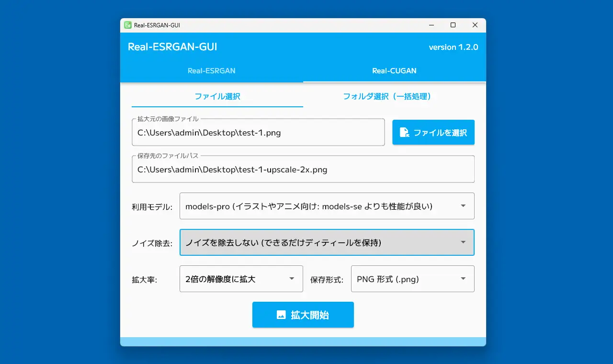
Task: Click the ノイズ除去: label
Action: tap(152, 243)
